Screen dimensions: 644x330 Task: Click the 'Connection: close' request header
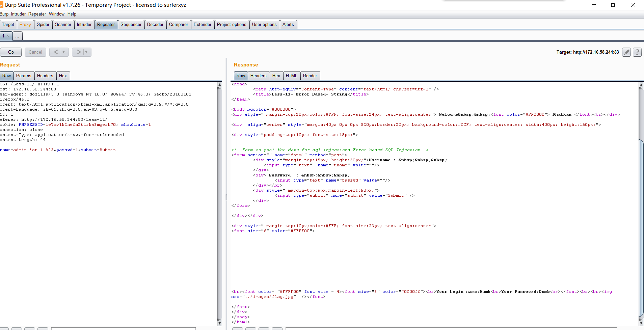(22, 130)
